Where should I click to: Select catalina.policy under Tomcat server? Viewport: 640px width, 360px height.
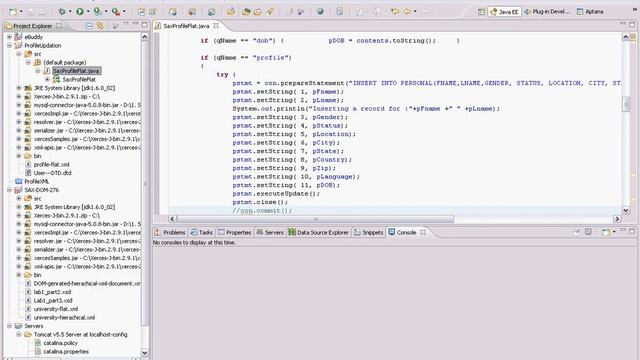(60, 343)
